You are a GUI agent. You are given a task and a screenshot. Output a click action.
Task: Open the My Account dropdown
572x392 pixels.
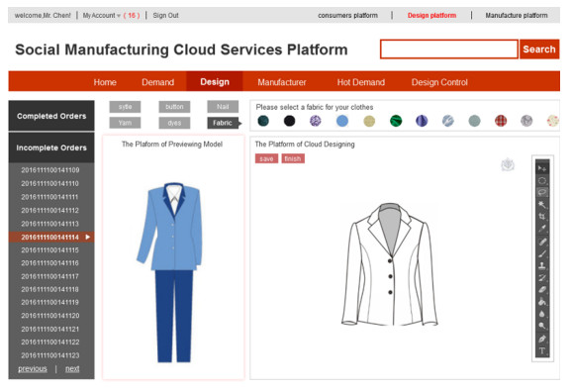tap(101, 15)
